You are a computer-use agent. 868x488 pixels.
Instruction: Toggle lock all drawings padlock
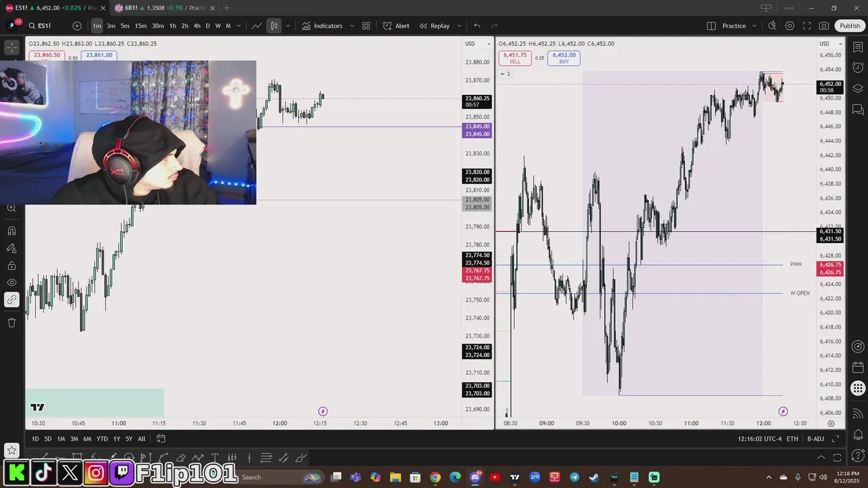tap(12, 266)
